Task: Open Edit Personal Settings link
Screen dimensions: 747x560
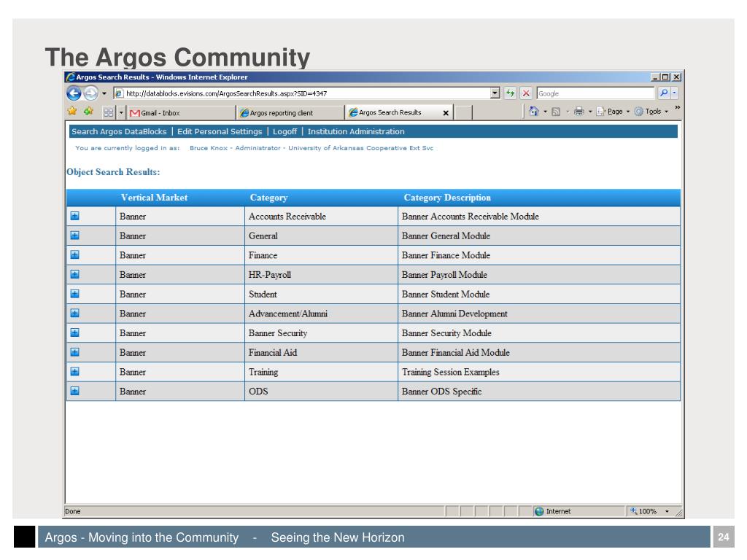Action: pos(220,131)
